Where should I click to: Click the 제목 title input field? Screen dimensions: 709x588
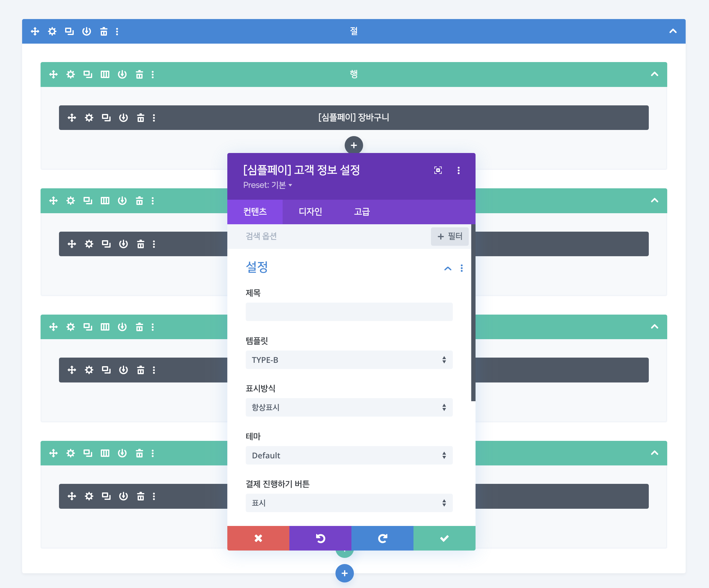pyautogui.click(x=349, y=312)
